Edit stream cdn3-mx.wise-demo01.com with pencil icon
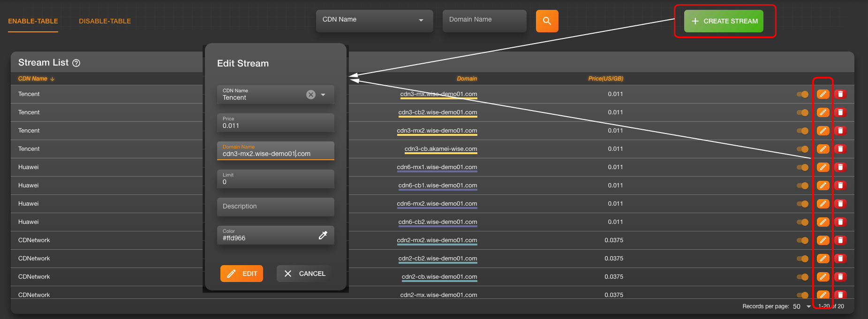868x319 pixels. tap(823, 94)
